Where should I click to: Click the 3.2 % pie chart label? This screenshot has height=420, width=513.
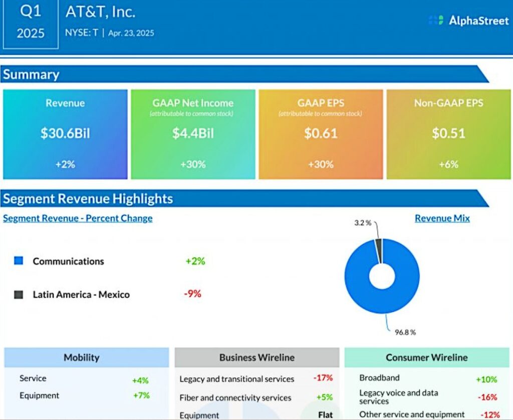tap(363, 223)
